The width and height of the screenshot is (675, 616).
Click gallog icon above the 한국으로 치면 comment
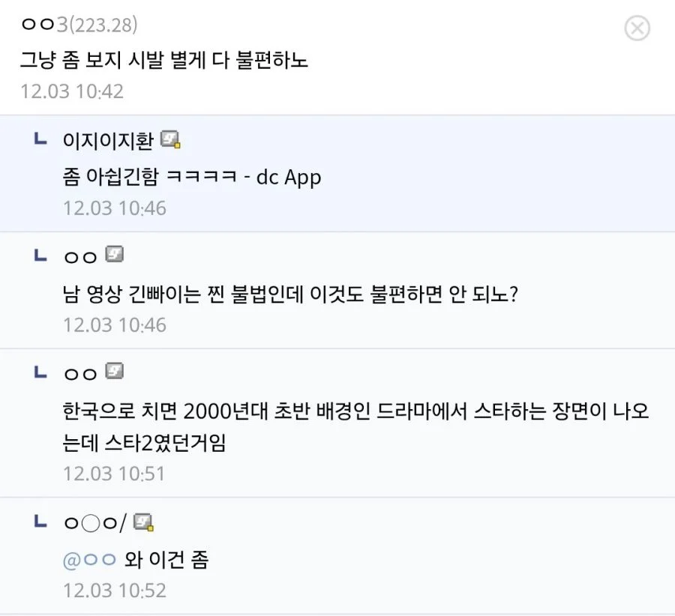click(114, 371)
